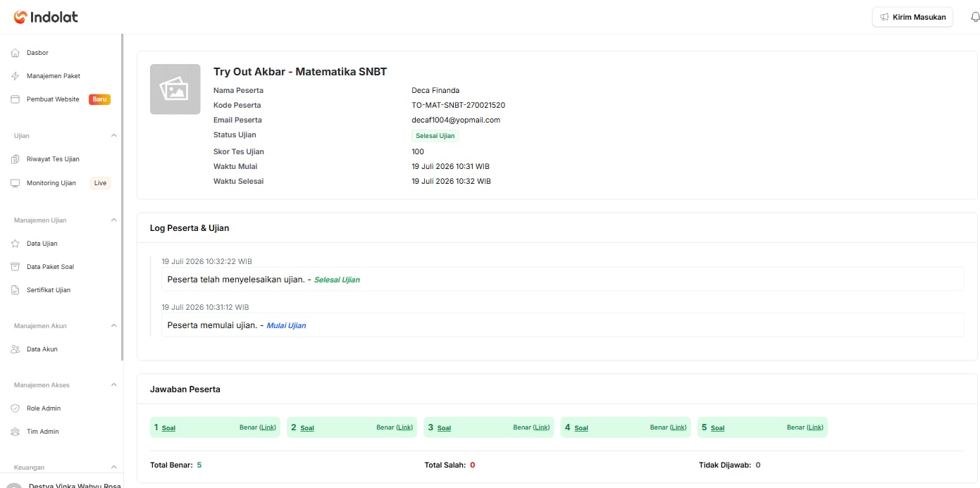The width and height of the screenshot is (980, 488).
Task: Click the Live badge
Action: (x=100, y=183)
